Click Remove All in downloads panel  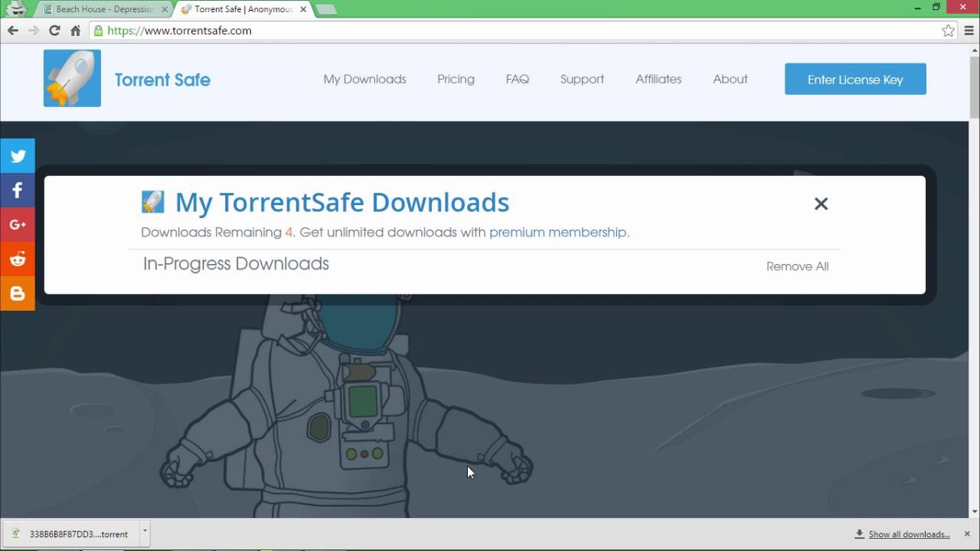[797, 266]
